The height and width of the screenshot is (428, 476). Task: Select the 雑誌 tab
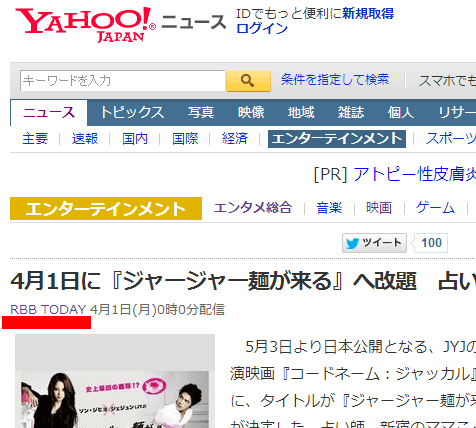tap(351, 112)
